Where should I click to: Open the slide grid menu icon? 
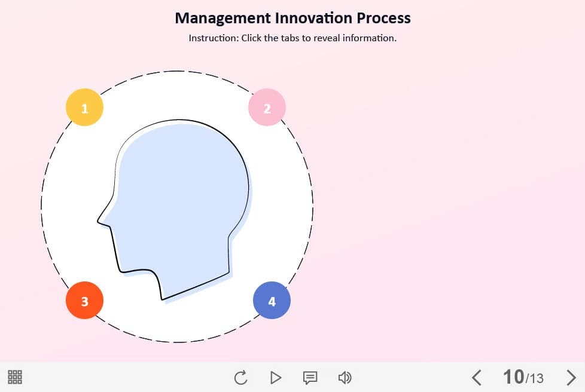pos(15,377)
